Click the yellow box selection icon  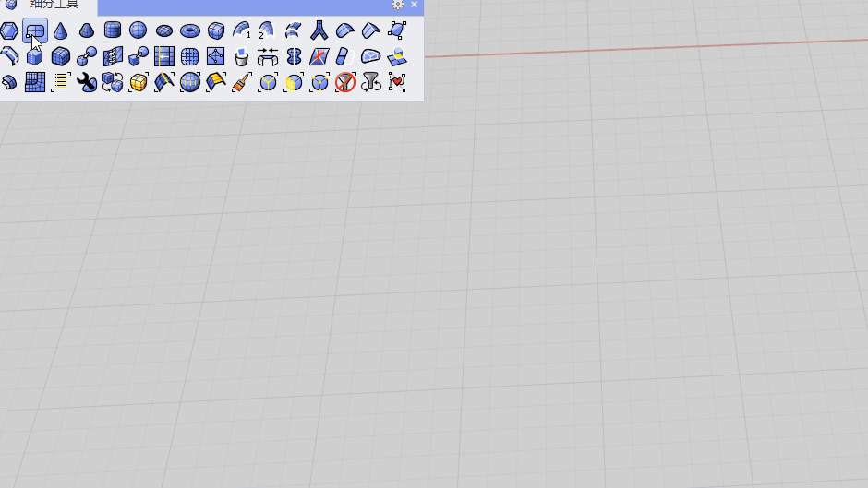pyautogui.click(x=138, y=82)
